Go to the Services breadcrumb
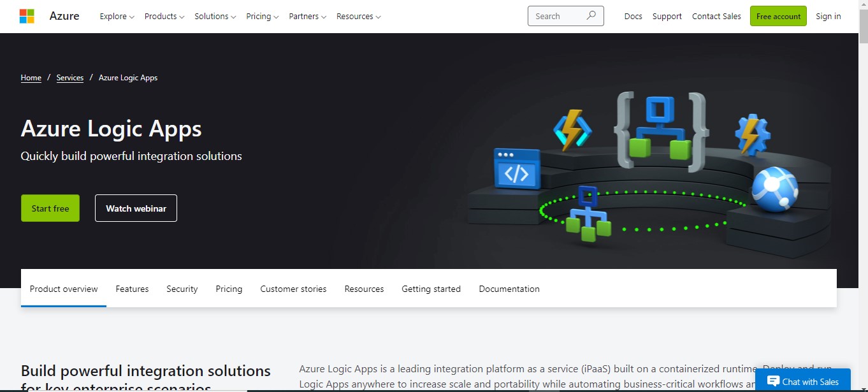This screenshot has width=868, height=392. point(70,78)
